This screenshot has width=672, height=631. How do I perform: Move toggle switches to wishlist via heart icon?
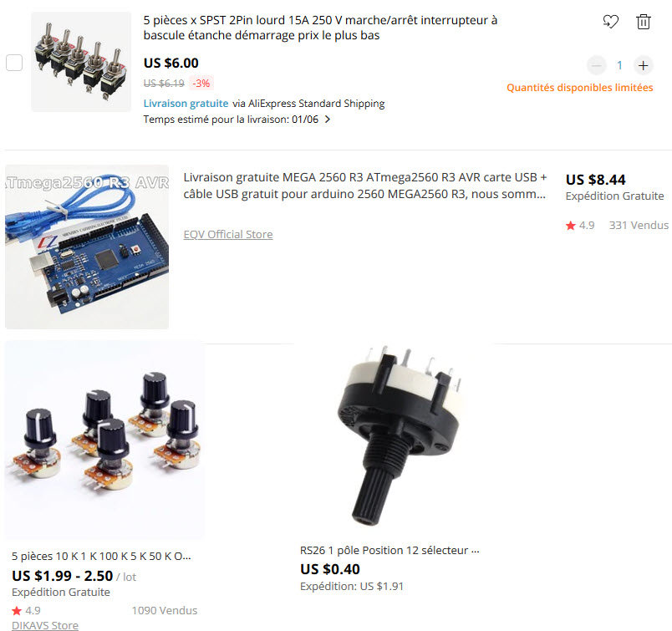coord(611,22)
